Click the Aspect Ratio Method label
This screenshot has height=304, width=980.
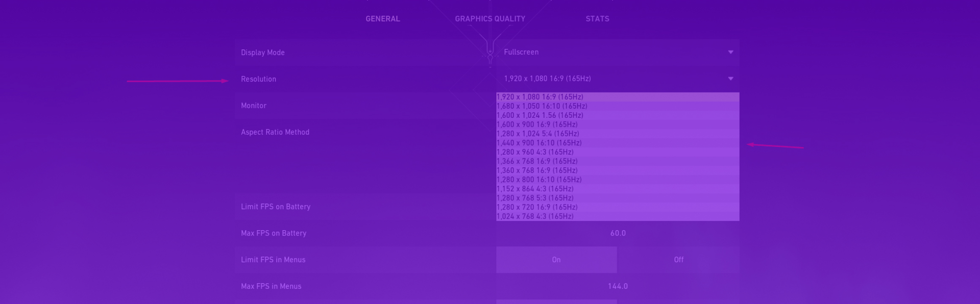point(275,132)
